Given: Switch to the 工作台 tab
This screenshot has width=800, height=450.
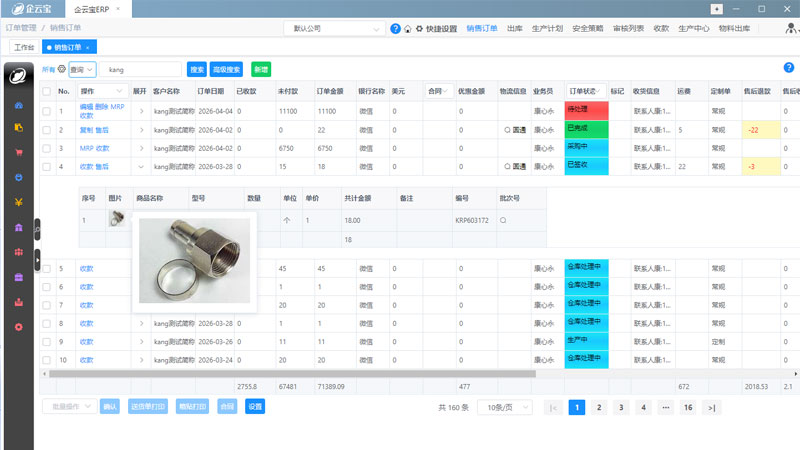Looking at the screenshot, I should click(24, 47).
